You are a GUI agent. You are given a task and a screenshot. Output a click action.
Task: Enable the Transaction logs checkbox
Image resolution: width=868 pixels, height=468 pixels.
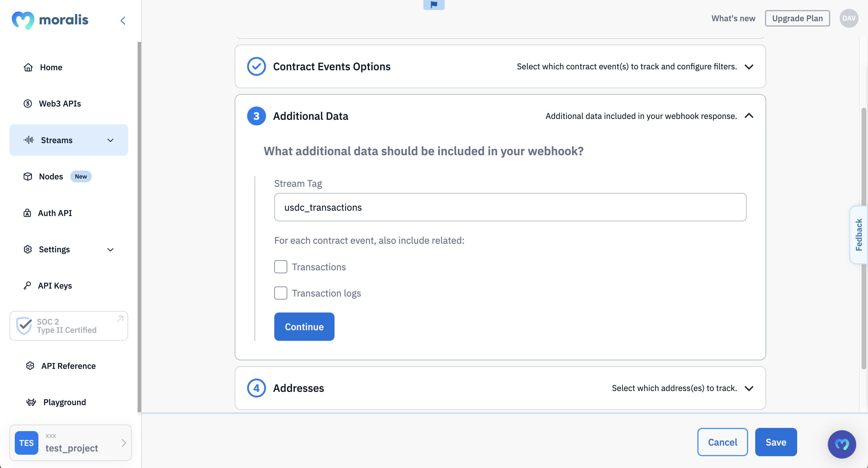tap(281, 293)
